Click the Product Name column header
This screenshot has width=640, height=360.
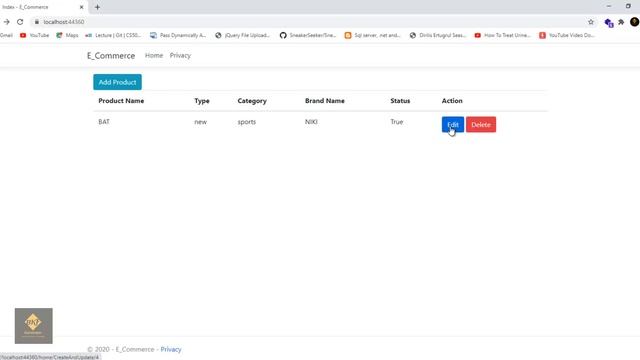tap(121, 101)
